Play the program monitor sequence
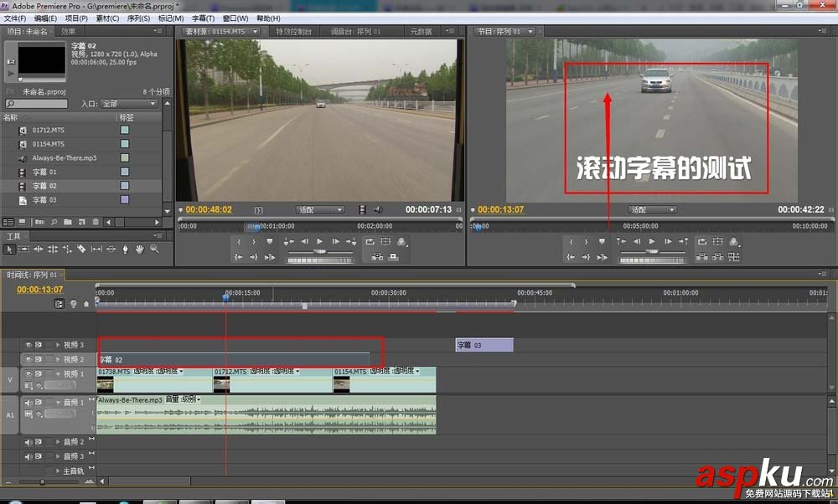Viewport: 838px width, 504px height. pos(652,241)
